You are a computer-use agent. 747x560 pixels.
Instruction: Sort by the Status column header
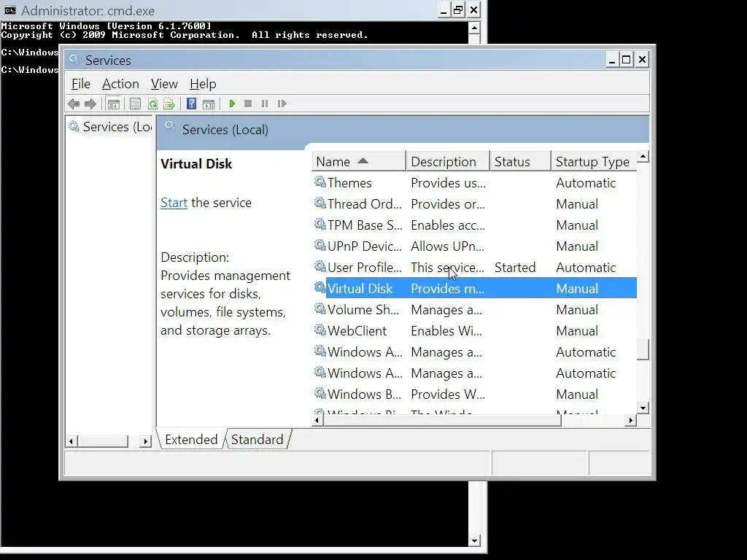pyautogui.click(x=520, y=162)
